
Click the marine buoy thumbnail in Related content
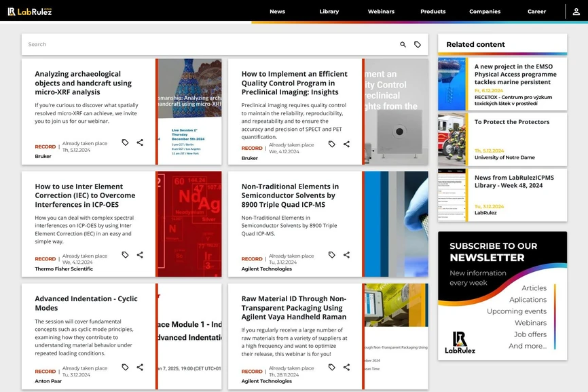(x=453, y=84)
